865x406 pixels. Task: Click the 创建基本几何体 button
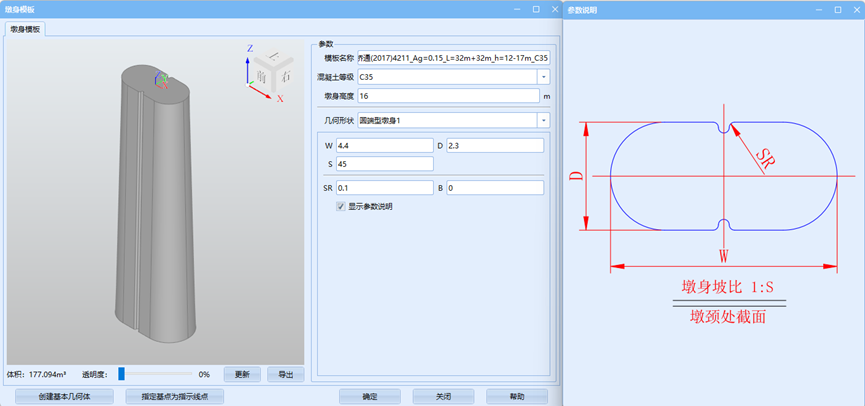[64, 397]
